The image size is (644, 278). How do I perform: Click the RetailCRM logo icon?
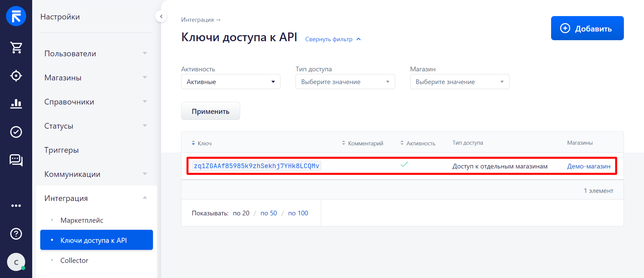16,16
